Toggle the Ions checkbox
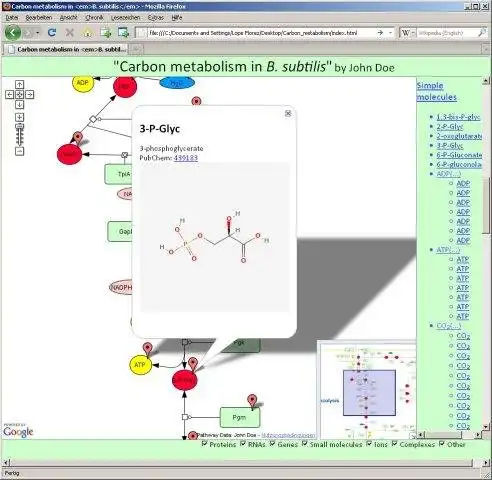This screenshot has width=492, height=480. [369, 444]
